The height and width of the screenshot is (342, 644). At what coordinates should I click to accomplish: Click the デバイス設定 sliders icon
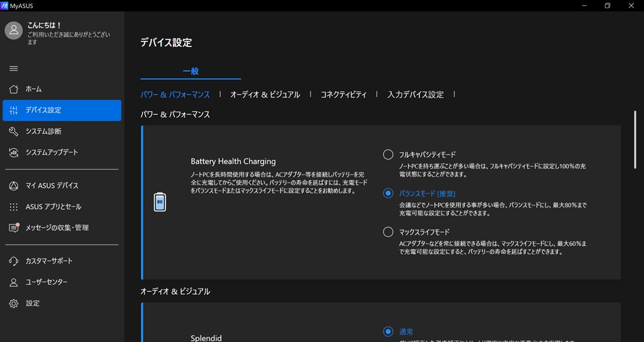14,111
